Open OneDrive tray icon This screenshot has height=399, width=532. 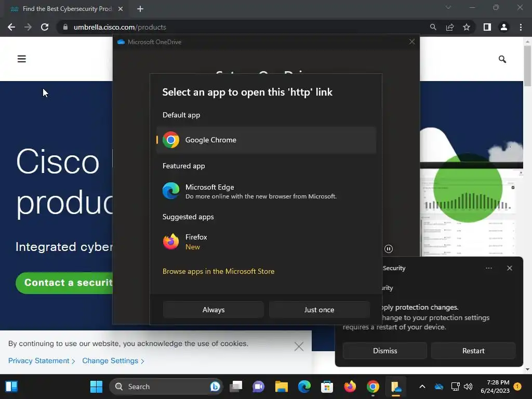point(439,387)
